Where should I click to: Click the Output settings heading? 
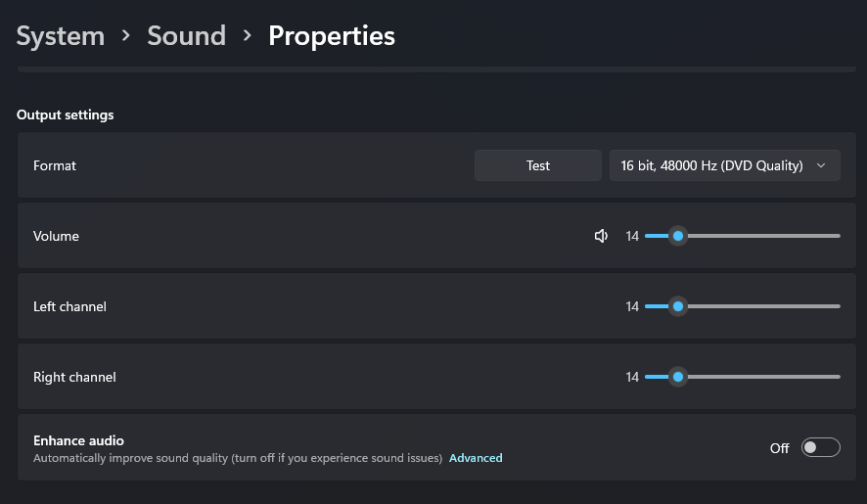point(66,115)
